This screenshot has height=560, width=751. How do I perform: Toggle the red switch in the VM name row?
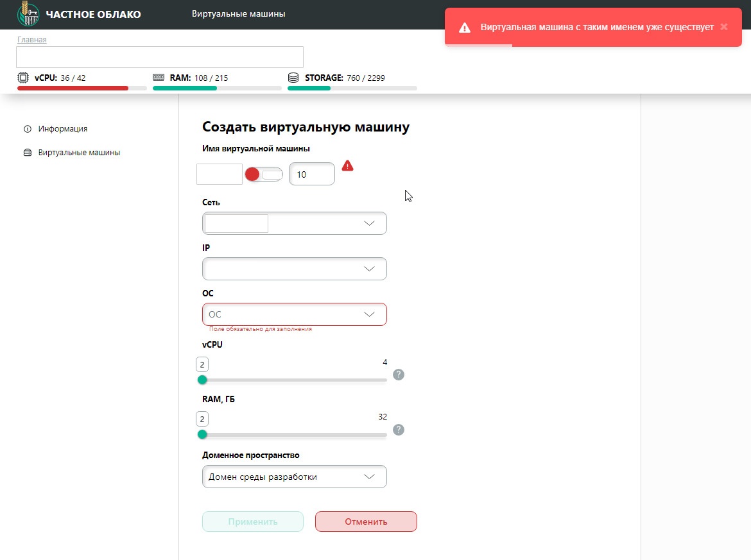(x=264, y=174)
